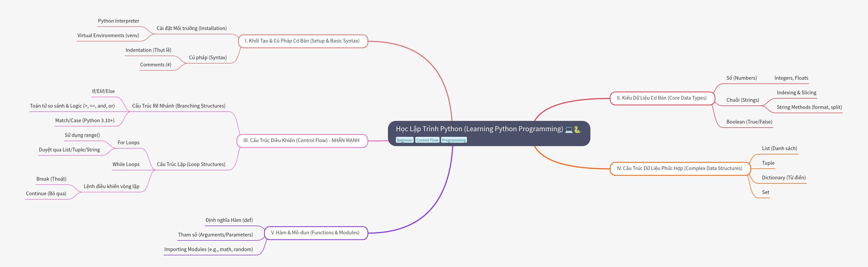
Task: Toggle the 'Break (Thoát)' node selection
Action: [x=52, y=179]
